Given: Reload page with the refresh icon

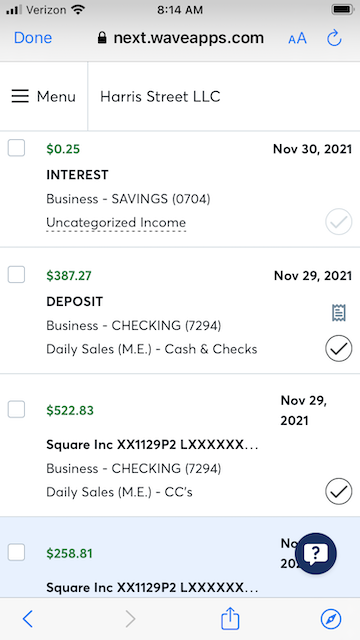Looking at the screenshot, I should tap(334, 38).
